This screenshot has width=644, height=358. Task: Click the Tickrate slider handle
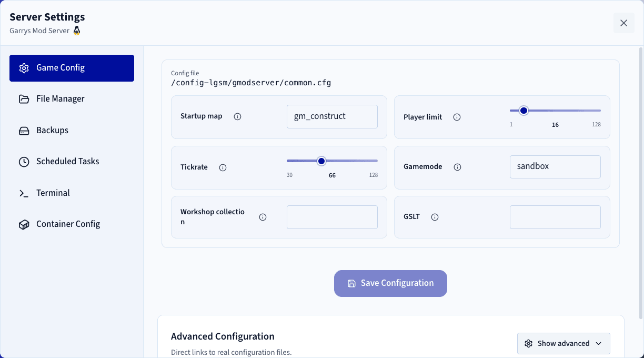[321, 161]
